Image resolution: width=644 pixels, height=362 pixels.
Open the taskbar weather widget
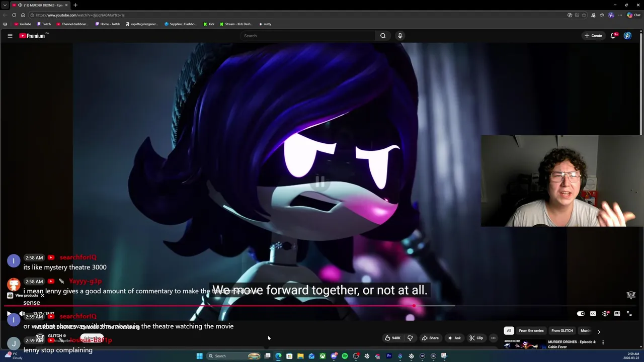[x=13, y=356]
